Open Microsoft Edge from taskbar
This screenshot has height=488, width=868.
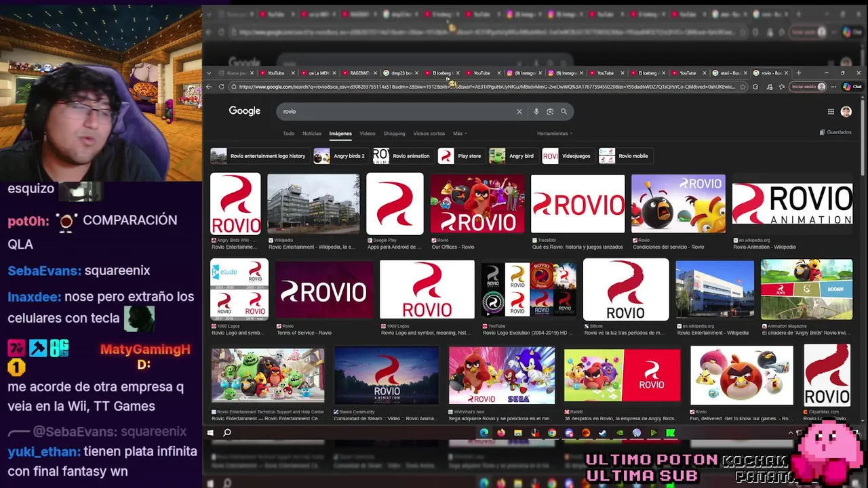point(484,432)
